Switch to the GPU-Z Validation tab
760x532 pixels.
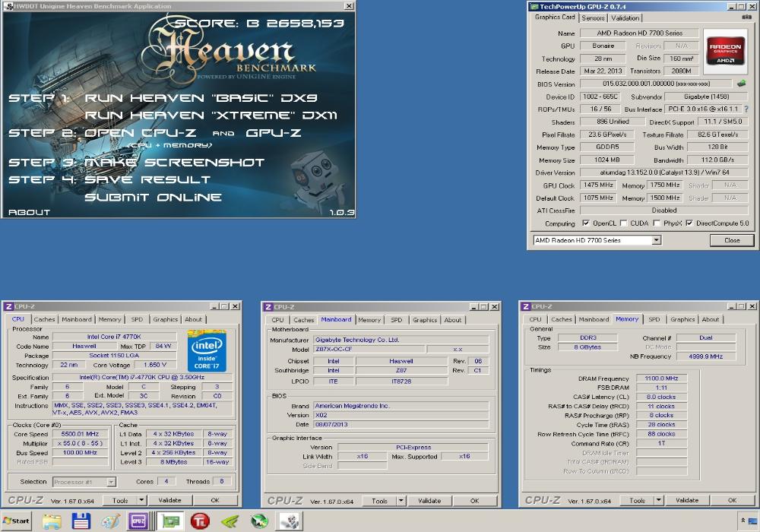(625, 18)
